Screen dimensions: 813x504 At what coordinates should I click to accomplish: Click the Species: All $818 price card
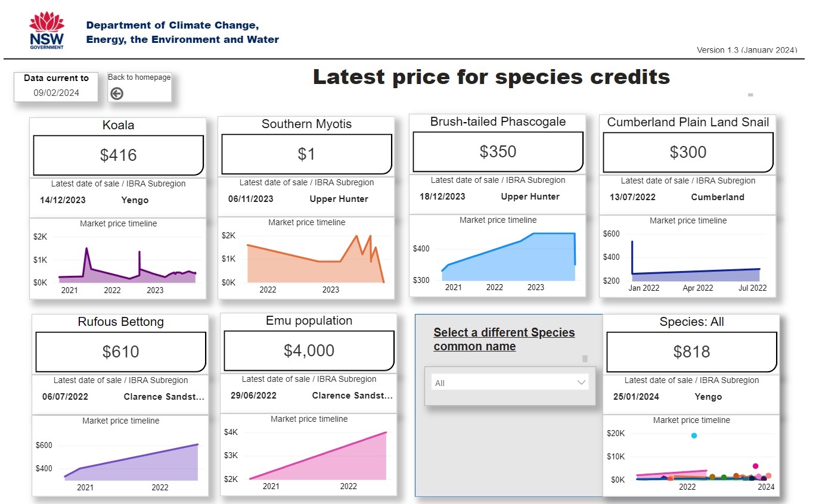(x=691, y=351)
